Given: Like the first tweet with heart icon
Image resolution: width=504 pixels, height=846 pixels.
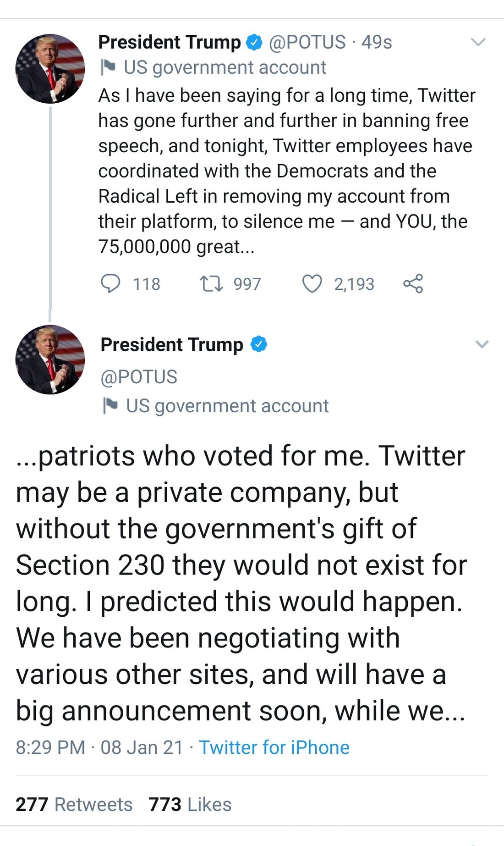Looking at the screenshot, I should 312,284.
